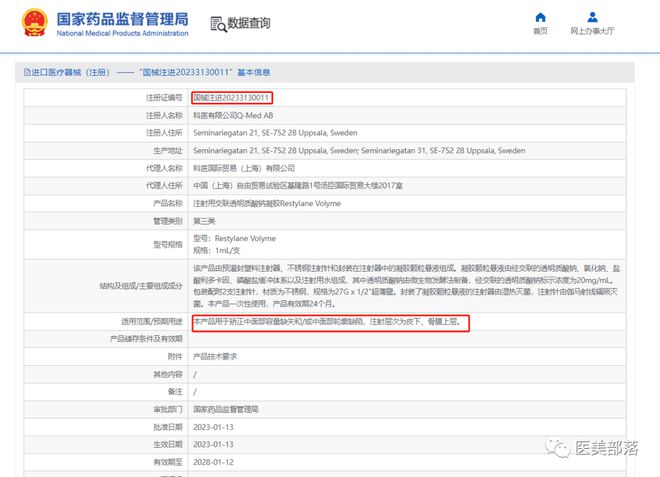Click the 生产地址 address value
The image size is (660, 477).
pyautogui.click(x=359, y=151)
